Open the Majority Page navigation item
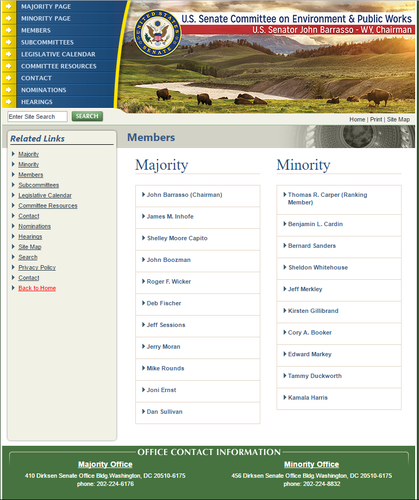 [46, 6]
